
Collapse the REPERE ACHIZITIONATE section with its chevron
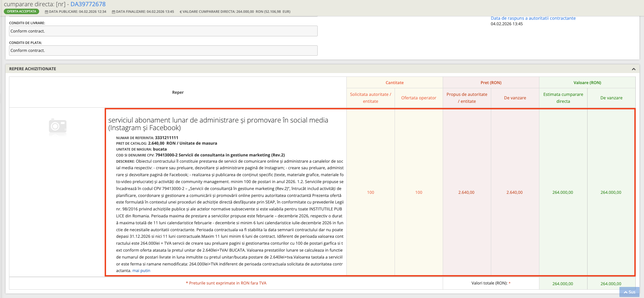click(x=633, y=69)
